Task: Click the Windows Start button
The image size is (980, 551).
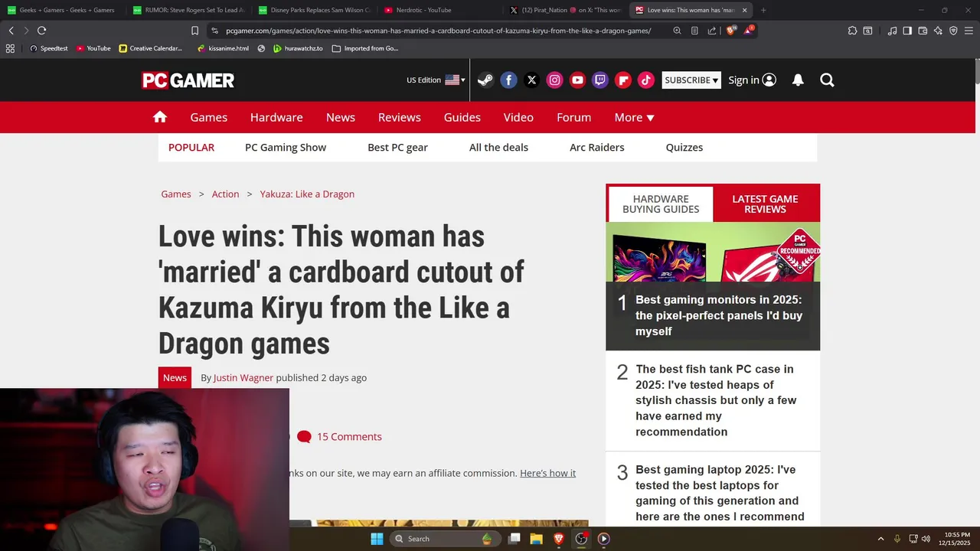Action: [377, 539]
